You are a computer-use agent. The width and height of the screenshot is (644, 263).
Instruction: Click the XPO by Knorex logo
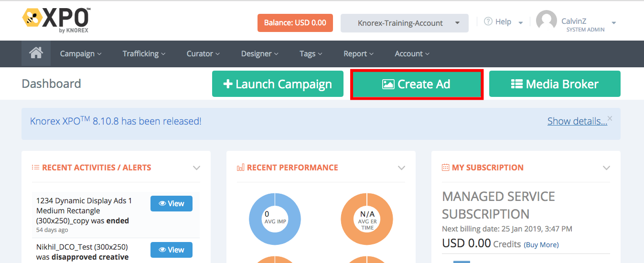(x=55, y=21)
